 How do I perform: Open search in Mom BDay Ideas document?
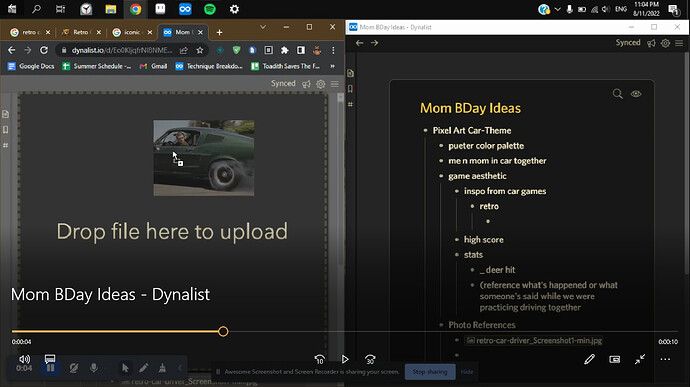[x=617, y=94]
